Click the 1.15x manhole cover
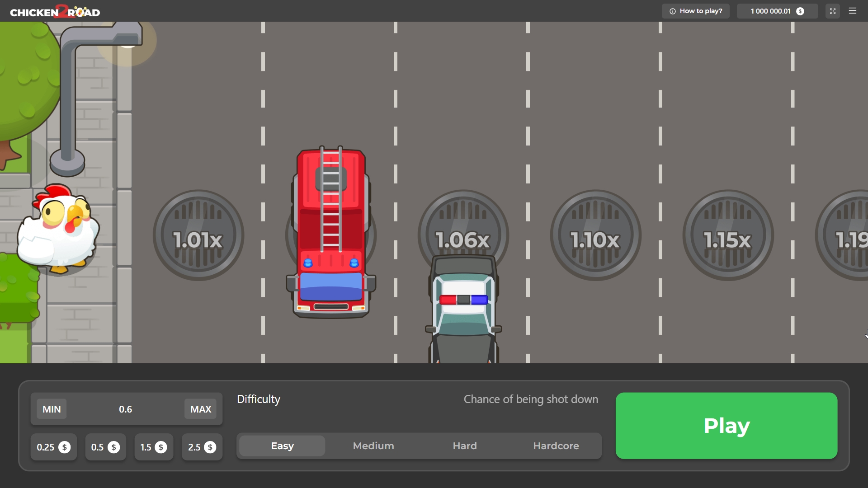The image size is (868, 488). tap(728, 236)
